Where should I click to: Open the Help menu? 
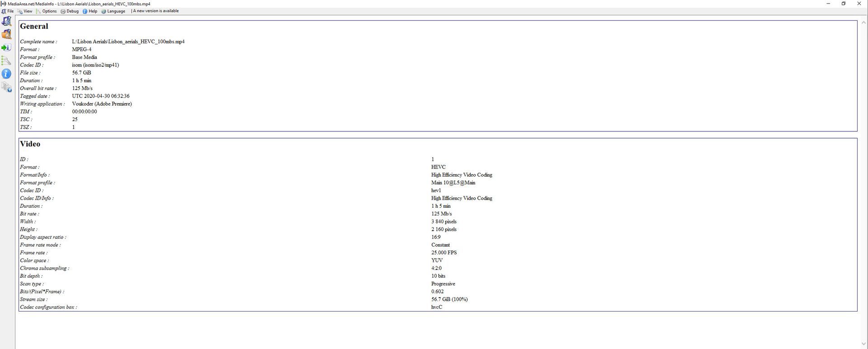[90, 11]
